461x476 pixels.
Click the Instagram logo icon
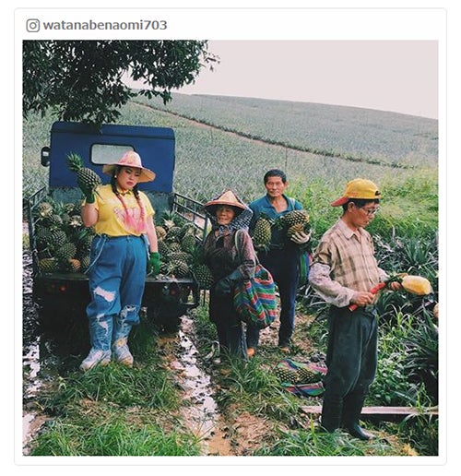tap(33, 25)
